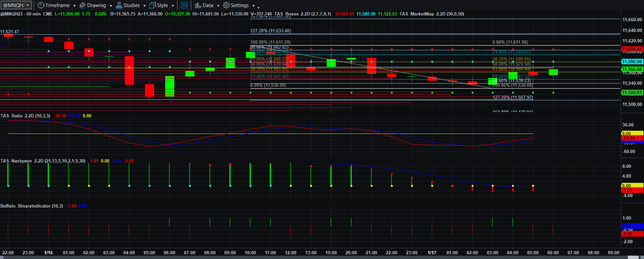Viewport: 644px width, 259px height.
Task: Click the Data bar chart icon
Action: click(198, 5)
